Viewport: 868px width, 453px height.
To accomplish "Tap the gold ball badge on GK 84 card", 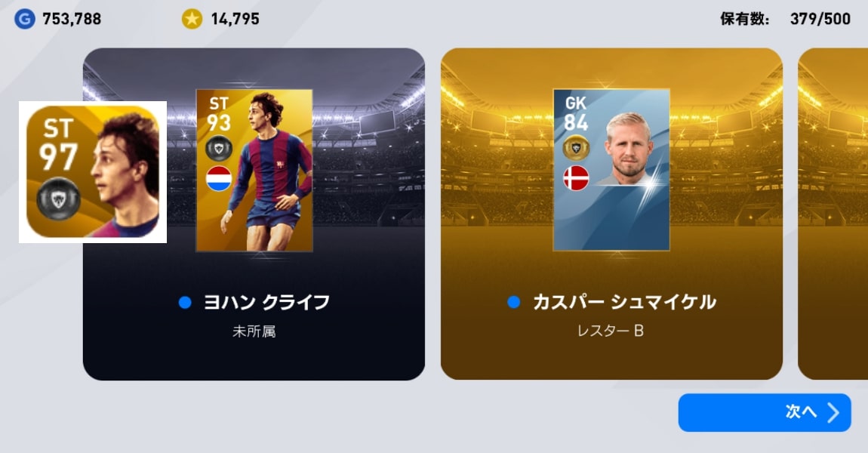I will (x=576, y=148).
